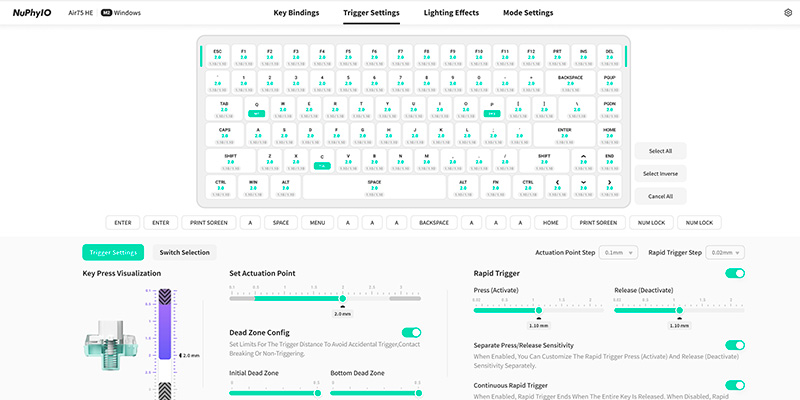Click the Select All button

click(660, 151)
